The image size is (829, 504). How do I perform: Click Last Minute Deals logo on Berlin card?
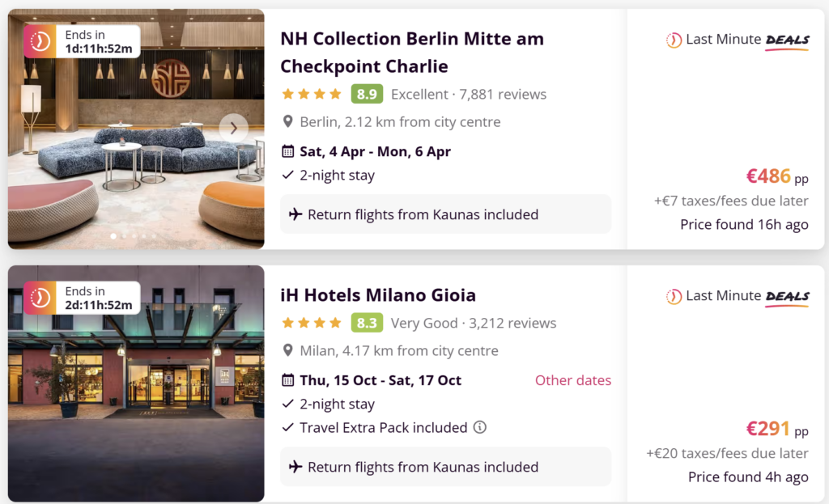(737, 40)
